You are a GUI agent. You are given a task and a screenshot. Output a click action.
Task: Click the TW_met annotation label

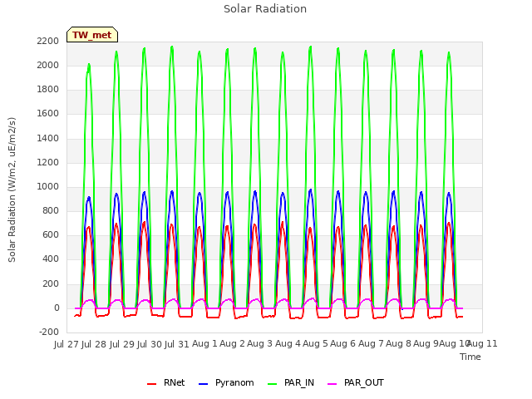point(92,35)
